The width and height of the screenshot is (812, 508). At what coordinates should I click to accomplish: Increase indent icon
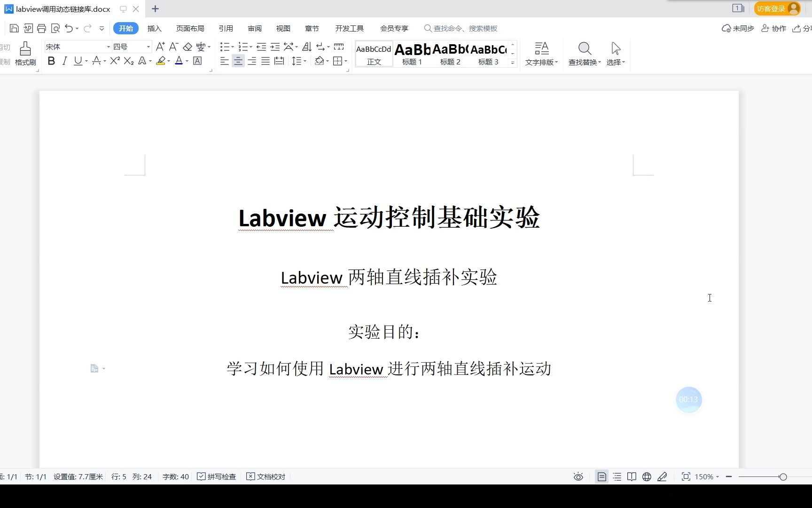coord(275,47)
